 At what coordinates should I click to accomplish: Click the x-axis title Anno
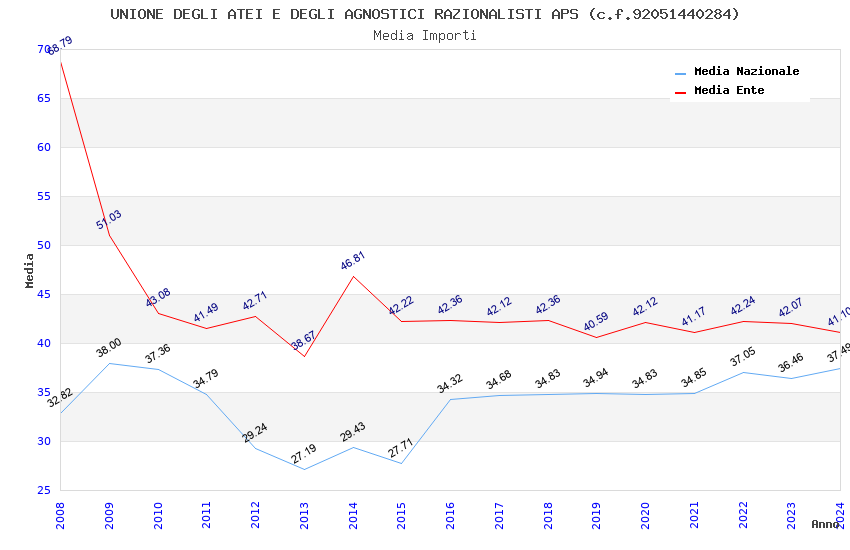pos(825,524)
